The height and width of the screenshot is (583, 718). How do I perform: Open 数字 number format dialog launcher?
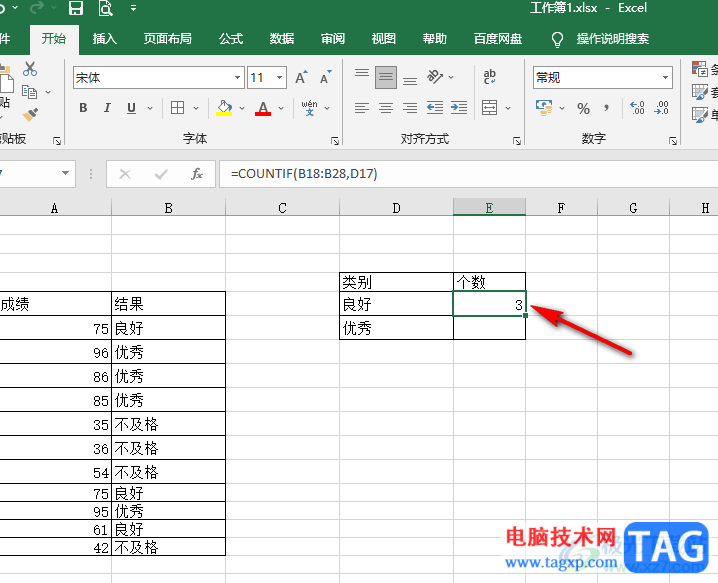tap(673, 141)
